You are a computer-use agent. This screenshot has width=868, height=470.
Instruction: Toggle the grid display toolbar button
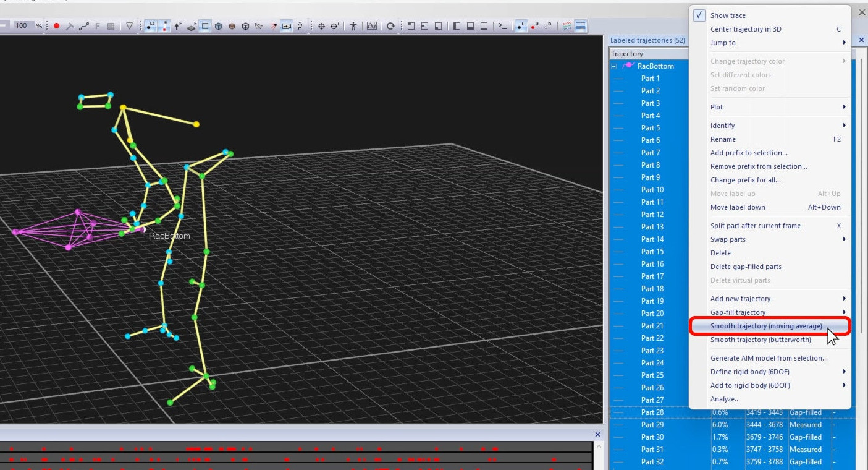coord(204,26)
